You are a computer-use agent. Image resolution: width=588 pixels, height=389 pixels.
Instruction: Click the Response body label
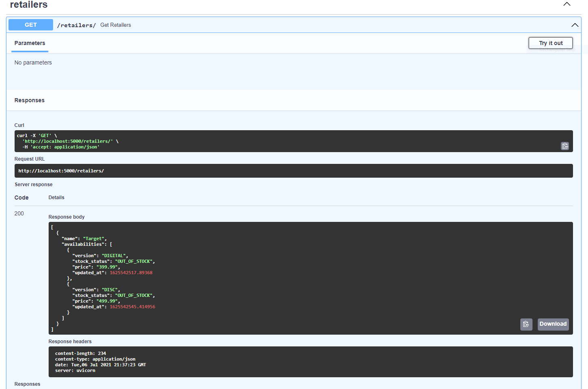(x=66, y=217)
